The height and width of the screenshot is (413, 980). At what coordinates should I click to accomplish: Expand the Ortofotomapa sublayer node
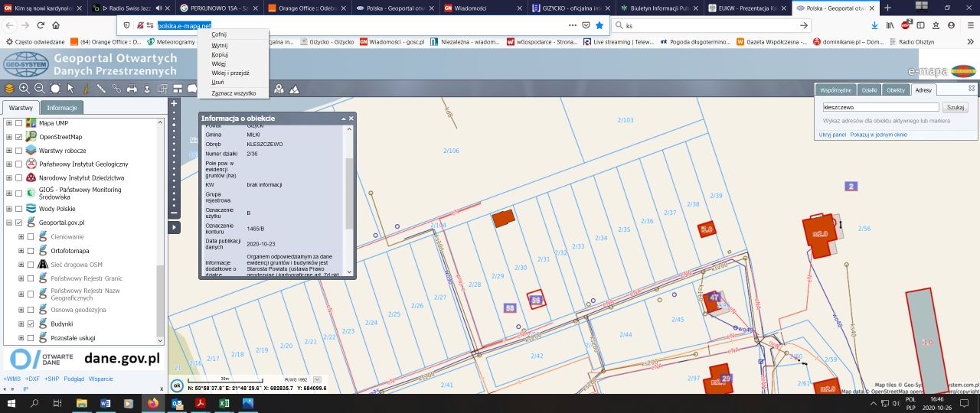coord(21,251)
